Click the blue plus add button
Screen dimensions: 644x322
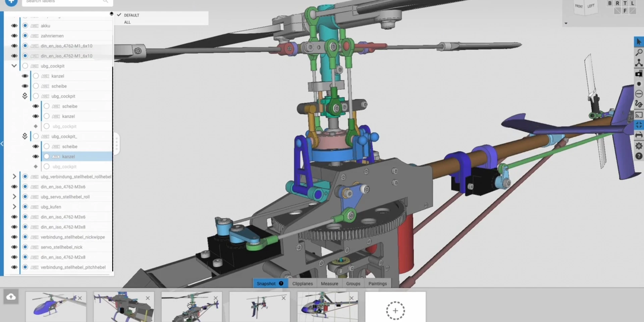(x=11, y=2)
